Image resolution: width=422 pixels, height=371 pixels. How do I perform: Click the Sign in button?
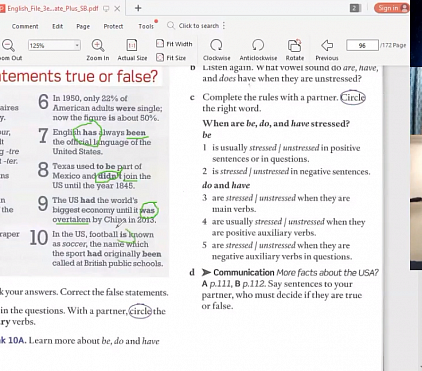pyautogui.click(x=392, y=8)
